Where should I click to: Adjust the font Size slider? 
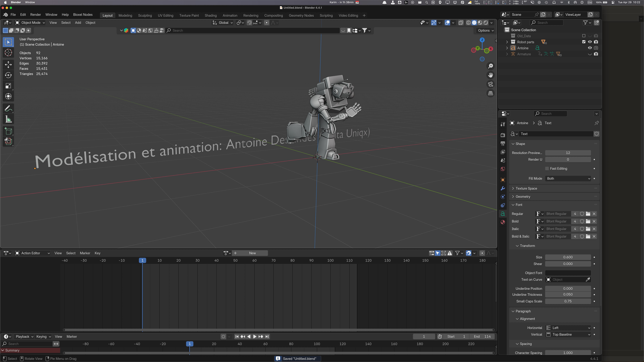[568, 257]
